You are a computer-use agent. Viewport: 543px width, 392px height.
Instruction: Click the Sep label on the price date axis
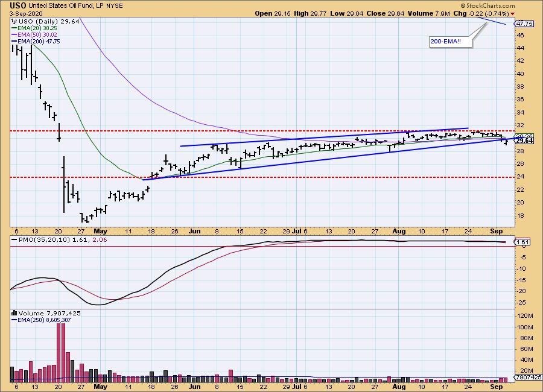click(497, 231)
